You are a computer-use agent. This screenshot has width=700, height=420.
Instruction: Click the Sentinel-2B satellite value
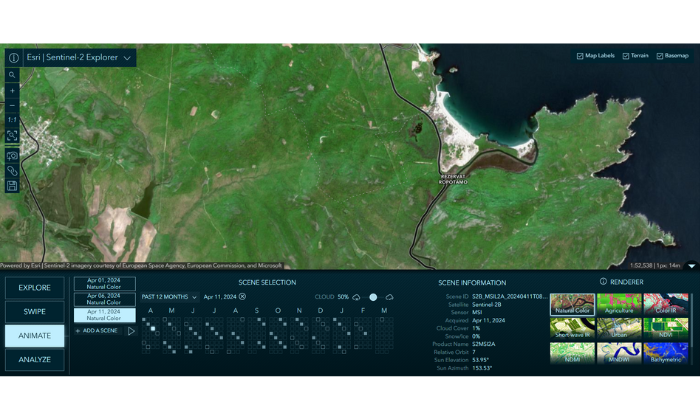pyautogui.click(x=487, y=304)
